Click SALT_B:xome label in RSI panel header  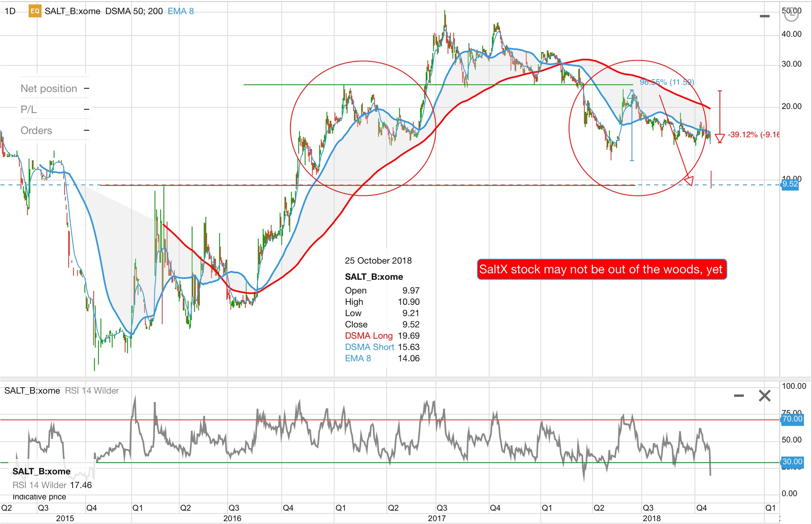(32, 391)
